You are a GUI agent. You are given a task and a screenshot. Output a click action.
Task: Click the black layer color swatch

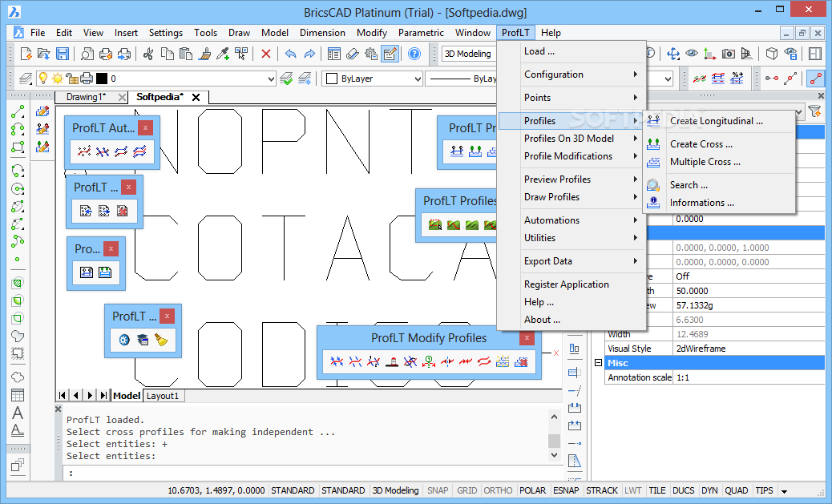coord(102,79)
